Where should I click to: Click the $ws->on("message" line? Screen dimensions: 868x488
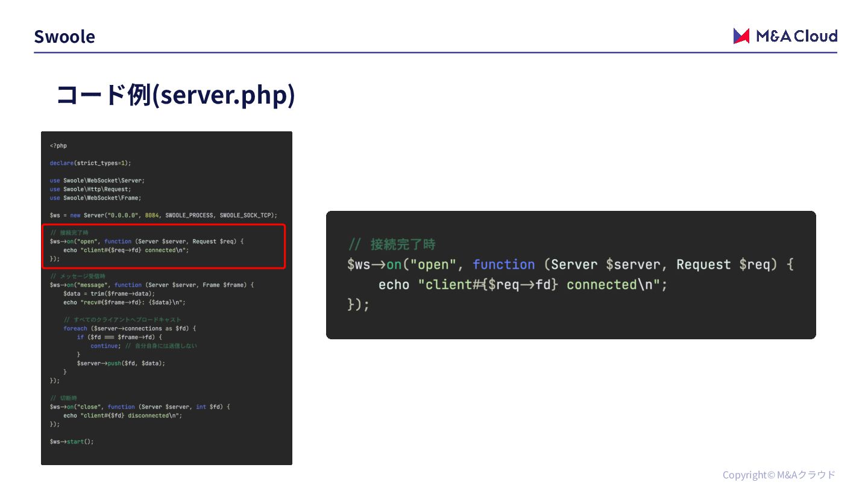[x=152, y=285]
